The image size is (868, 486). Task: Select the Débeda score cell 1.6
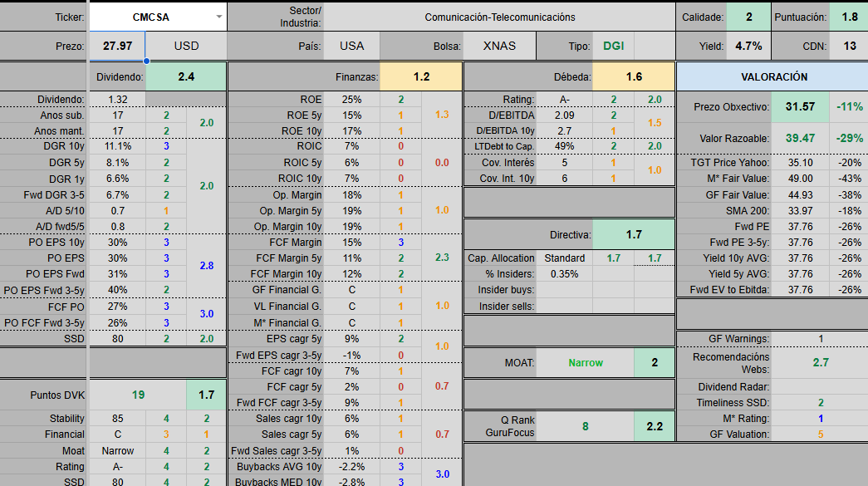pyautogui.click(x=634, y=76)
